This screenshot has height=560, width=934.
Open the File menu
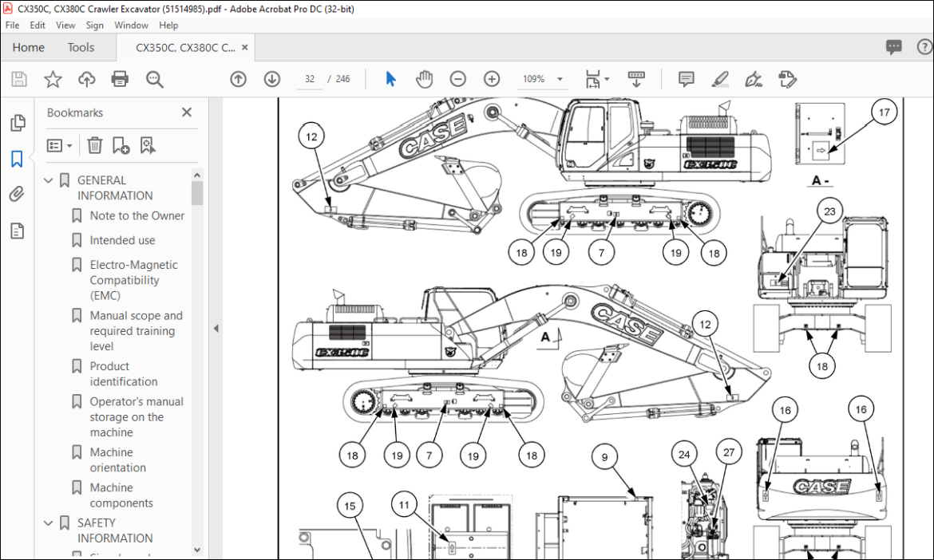pos(13,25)
